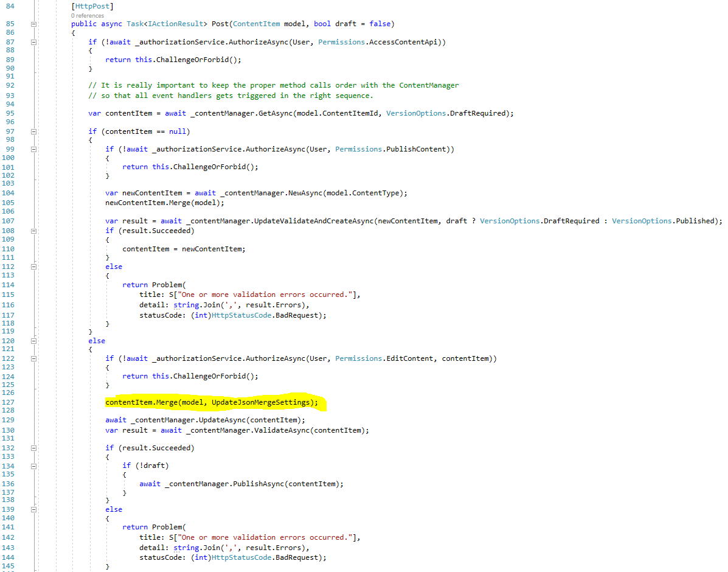The width and height of the screenshot is (728, 572).
Task: Select line number 84 in the gutter
Action: [10, 7]
